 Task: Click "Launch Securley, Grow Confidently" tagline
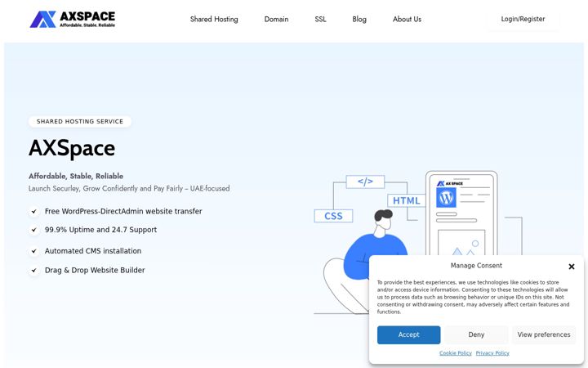129,189
